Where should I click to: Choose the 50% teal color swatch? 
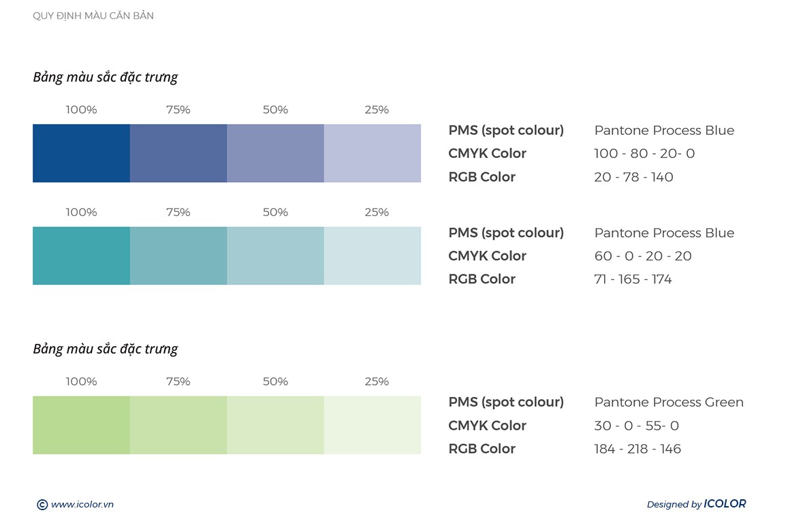click(275, 255)
